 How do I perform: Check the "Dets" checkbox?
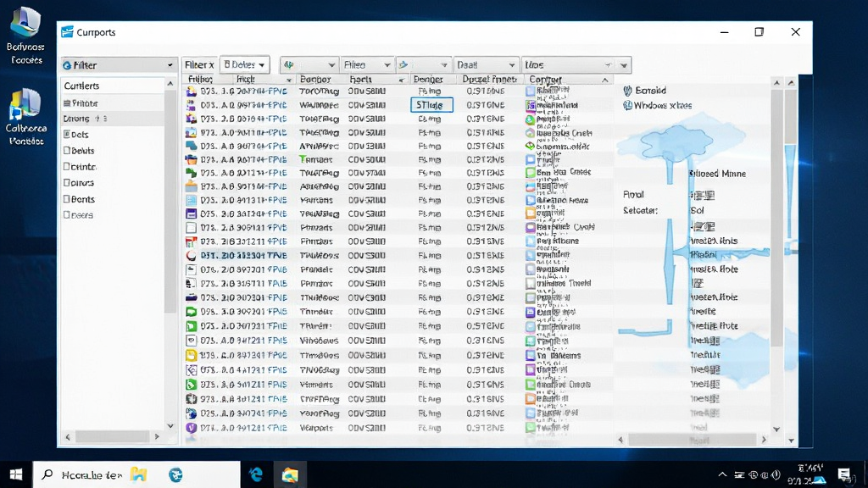[x=66, y=135]
